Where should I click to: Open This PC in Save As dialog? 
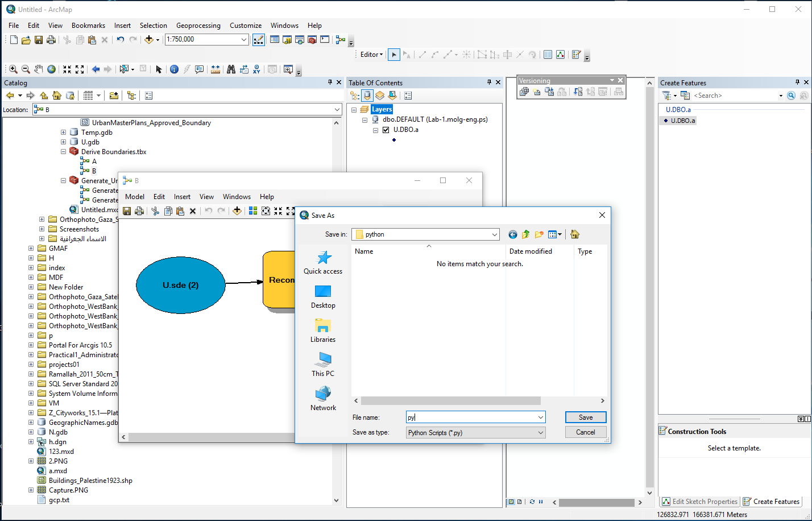(323, 365)
